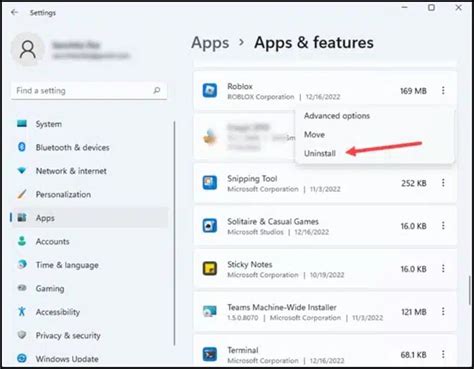Click the Time & language globe icon
Image resolution: width=474 pixels, height=369 pixels.
point(22,265)
